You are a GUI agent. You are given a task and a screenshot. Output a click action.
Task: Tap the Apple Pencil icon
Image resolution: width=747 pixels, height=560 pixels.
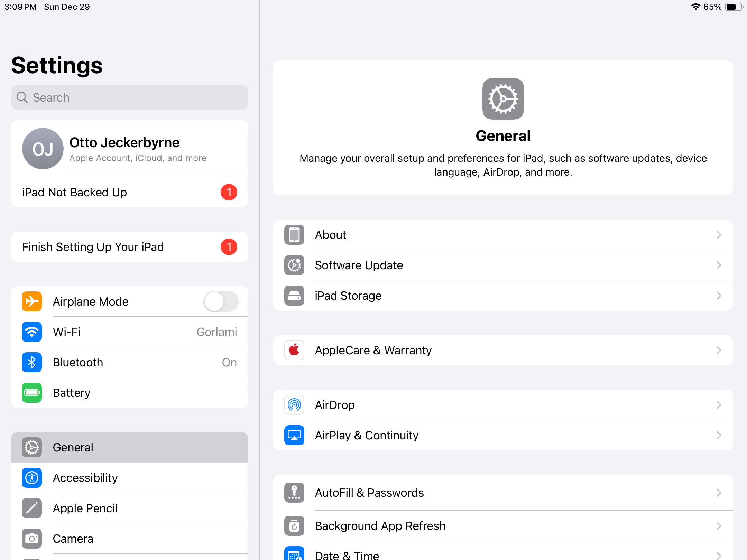coord(32,508)
